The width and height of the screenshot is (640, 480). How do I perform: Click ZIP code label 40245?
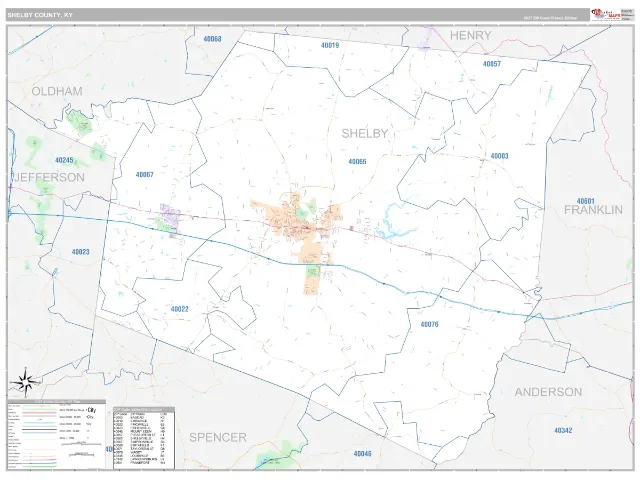[x=64, y=160]
